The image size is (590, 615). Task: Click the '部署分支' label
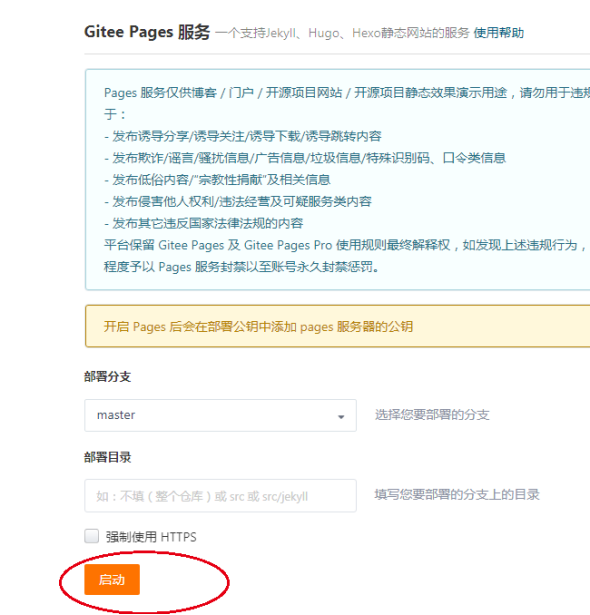107,377
